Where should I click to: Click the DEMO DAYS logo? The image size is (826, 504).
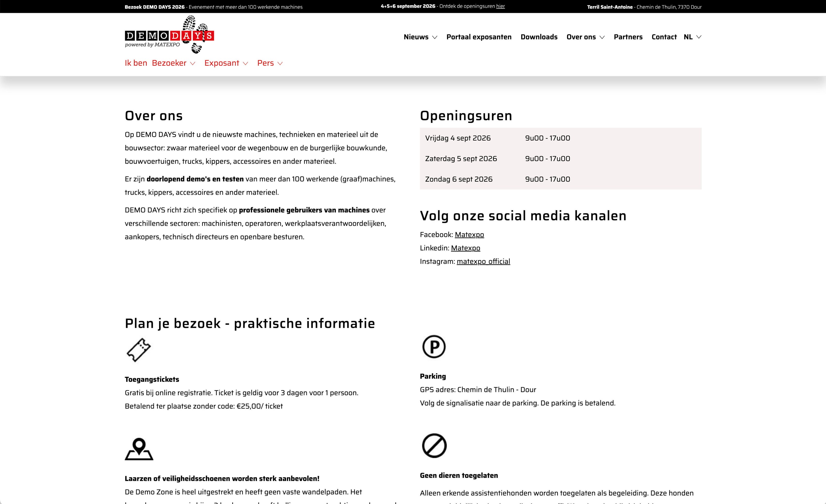(169, 35)
